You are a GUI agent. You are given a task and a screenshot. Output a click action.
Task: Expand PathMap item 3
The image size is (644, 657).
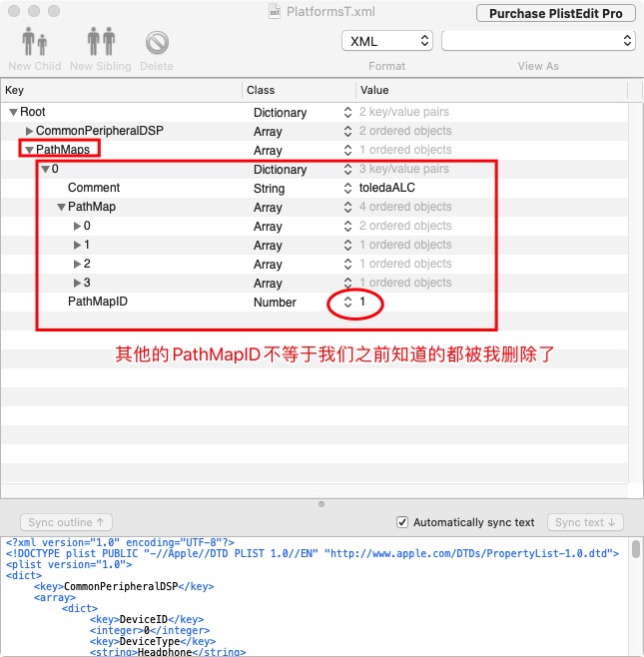[77, 284]
